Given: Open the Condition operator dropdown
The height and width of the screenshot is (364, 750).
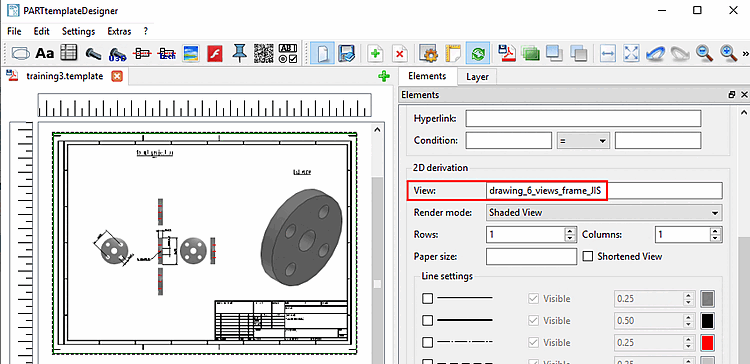Looking at the screenshot, I should (583, 141).
